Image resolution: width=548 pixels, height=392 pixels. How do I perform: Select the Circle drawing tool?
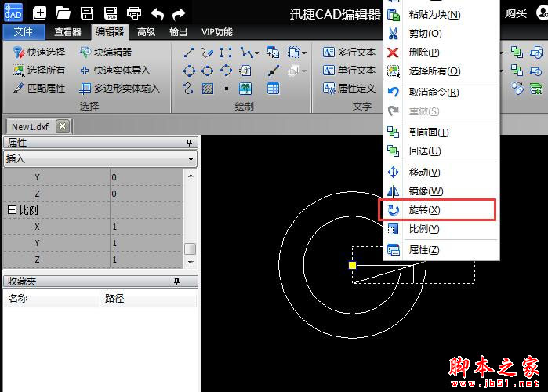pos(189,71)
